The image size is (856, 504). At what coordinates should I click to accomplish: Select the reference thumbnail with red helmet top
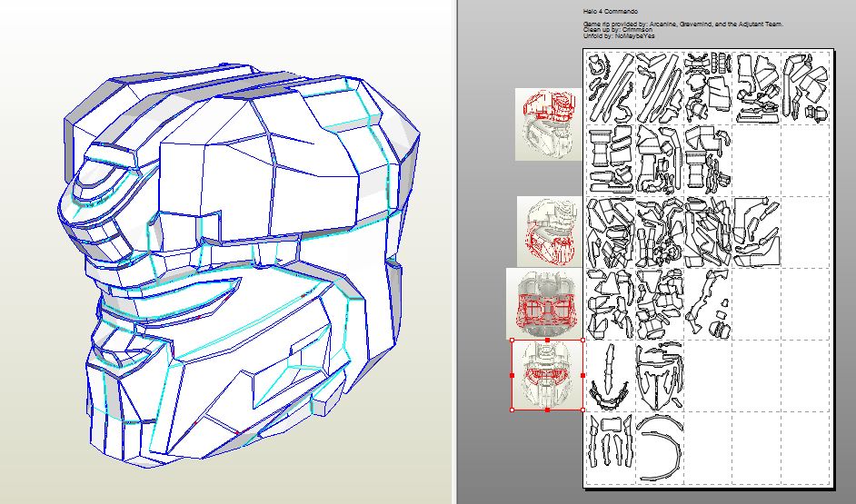coord(549,124)
